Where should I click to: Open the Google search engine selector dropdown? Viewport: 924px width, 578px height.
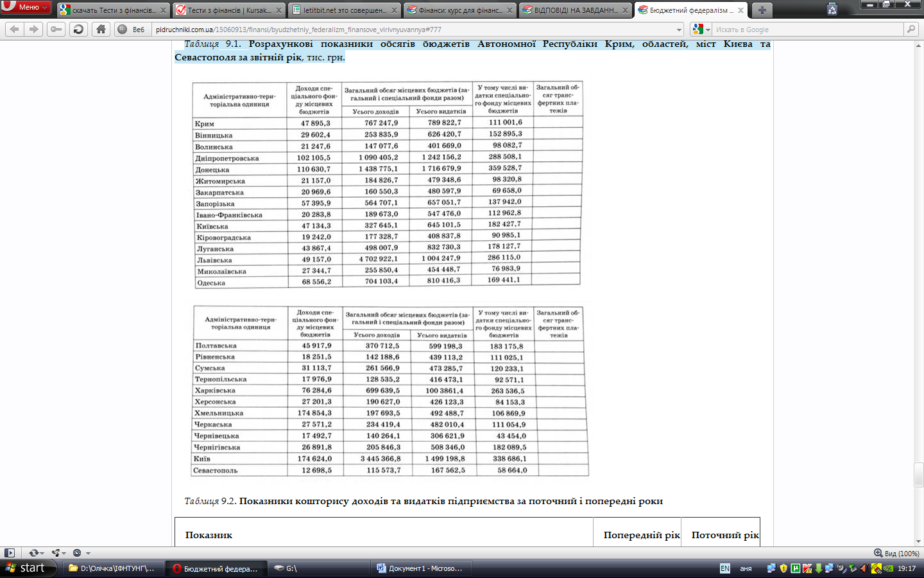pos(701,30)
